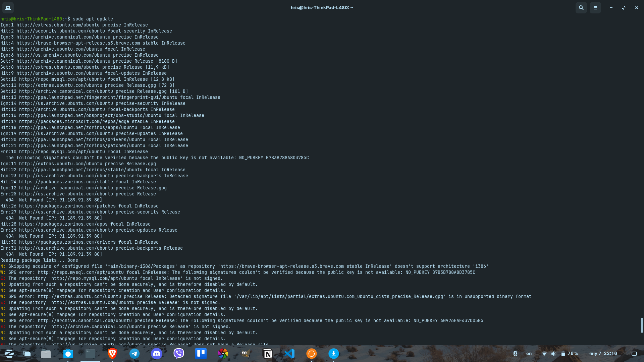Launch Notion from the taskbar
The image size is (644, 362).
[267, 354]
